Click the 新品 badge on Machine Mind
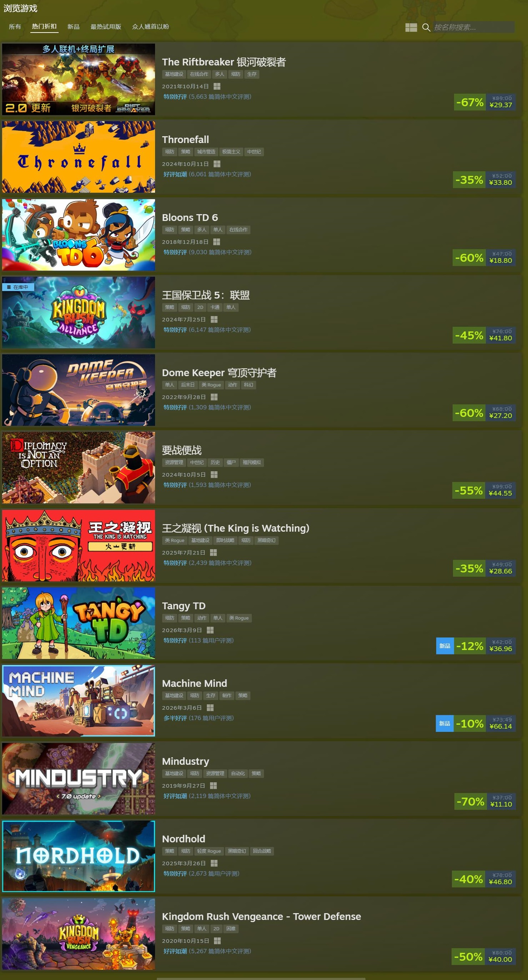528x980 pixels. pos(444,724)
